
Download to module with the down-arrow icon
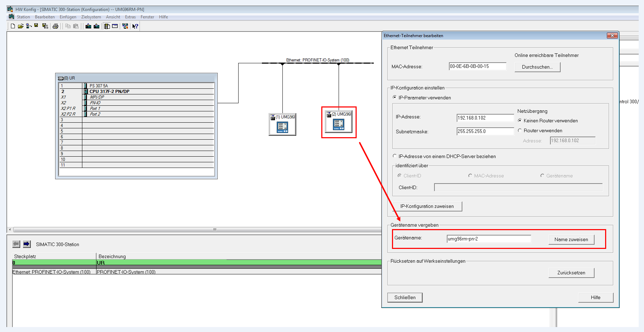[x=88, y=26]
